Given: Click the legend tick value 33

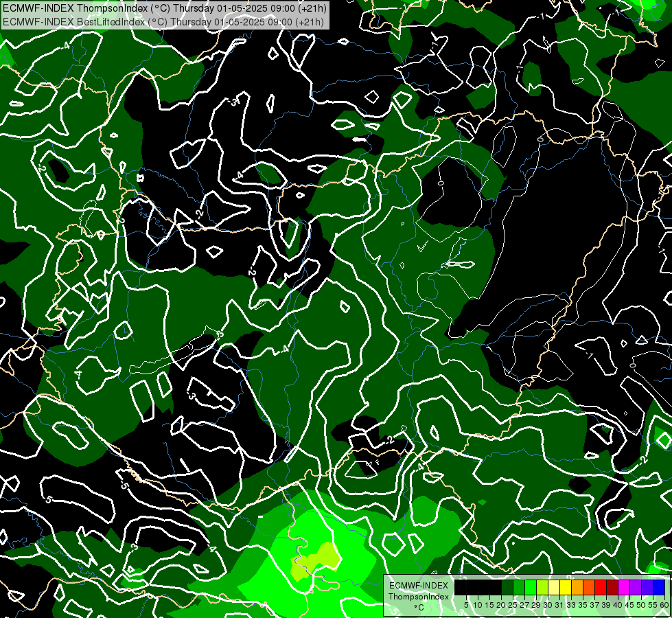Looking at the screenshot, I should click(571, 605).
